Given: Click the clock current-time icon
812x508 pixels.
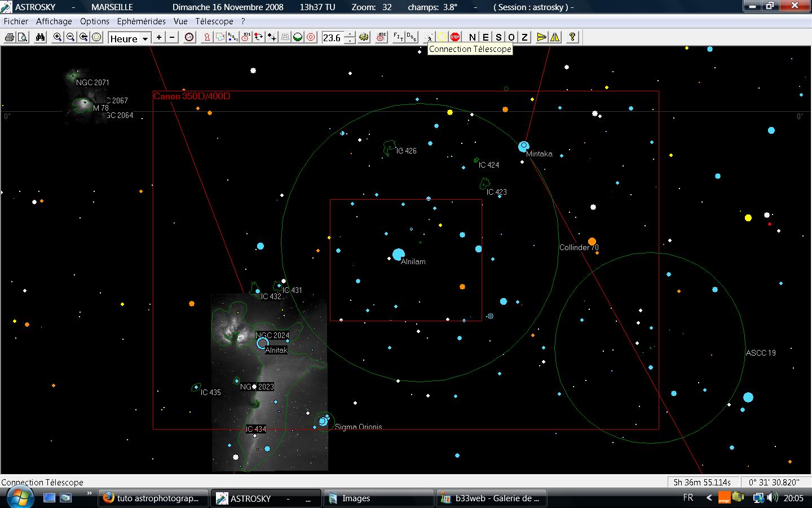Looking at the screenshot, I should [x=189, y=37].
